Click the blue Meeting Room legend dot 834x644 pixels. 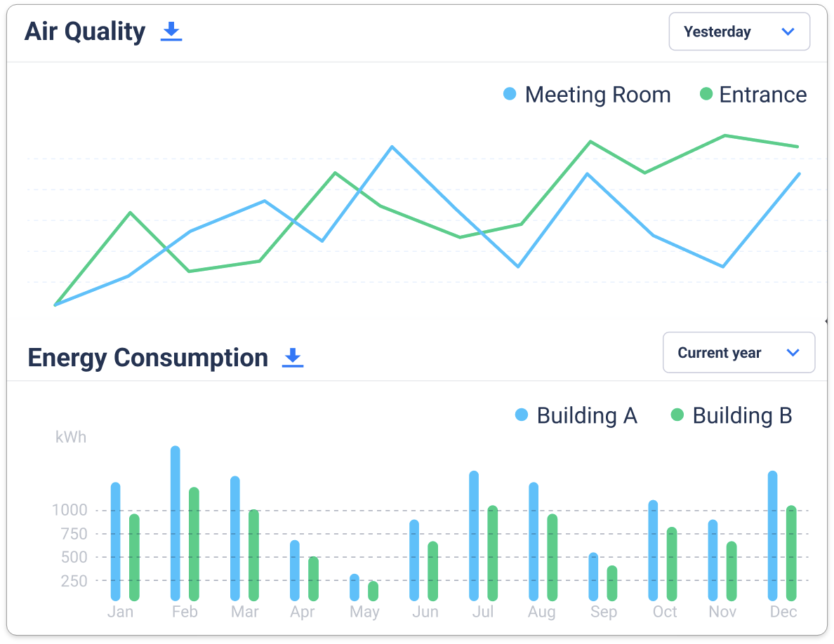tap(510, 94)
